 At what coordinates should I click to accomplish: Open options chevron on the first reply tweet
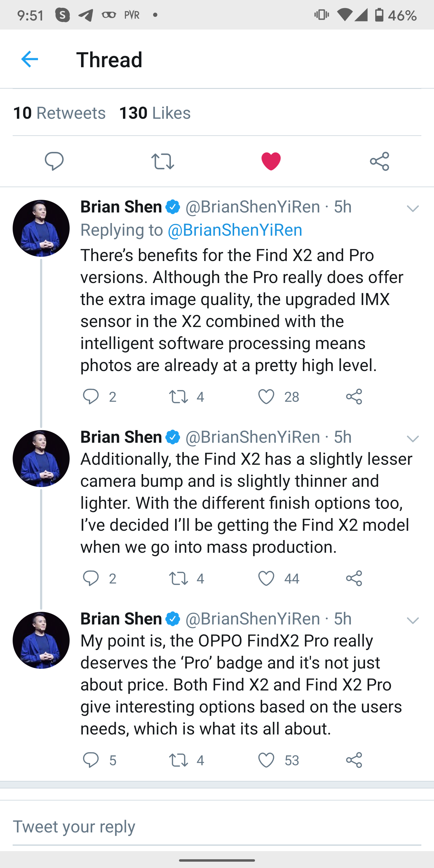pyautogui.click(x=413, y=209)
